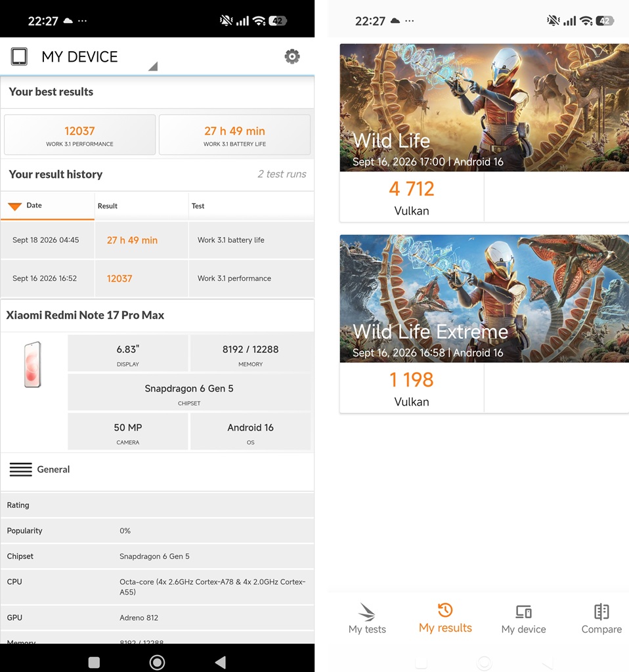Tap the tablet device icon beside MY DEVICE
The image size is (629, 672).
tap(19, 56)
